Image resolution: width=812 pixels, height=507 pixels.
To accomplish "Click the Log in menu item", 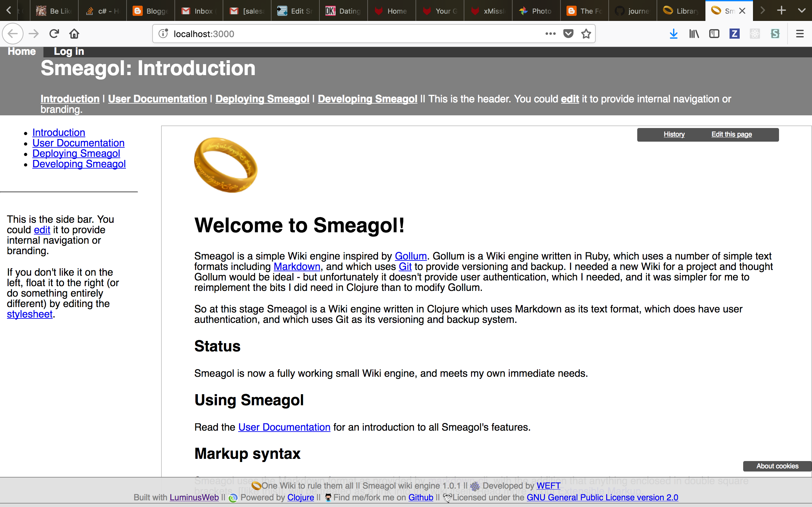I will tap(69, 51).
